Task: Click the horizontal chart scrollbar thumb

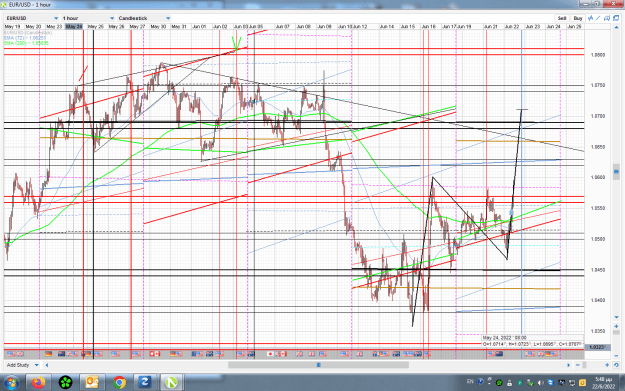Action: 318,365
